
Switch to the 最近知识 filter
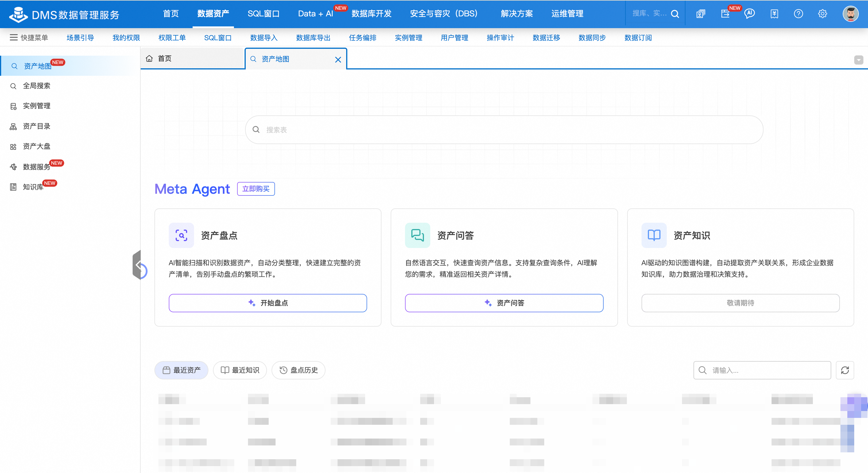tap(240, 370)
